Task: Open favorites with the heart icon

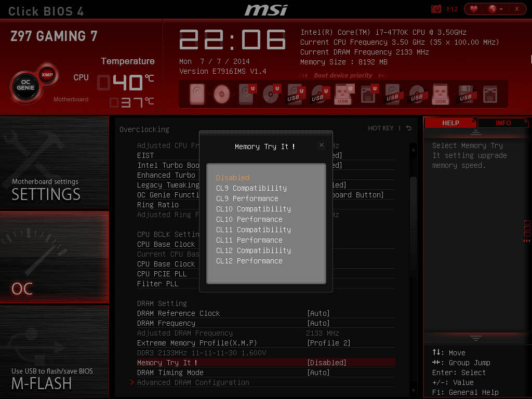Action: [474, 9]
